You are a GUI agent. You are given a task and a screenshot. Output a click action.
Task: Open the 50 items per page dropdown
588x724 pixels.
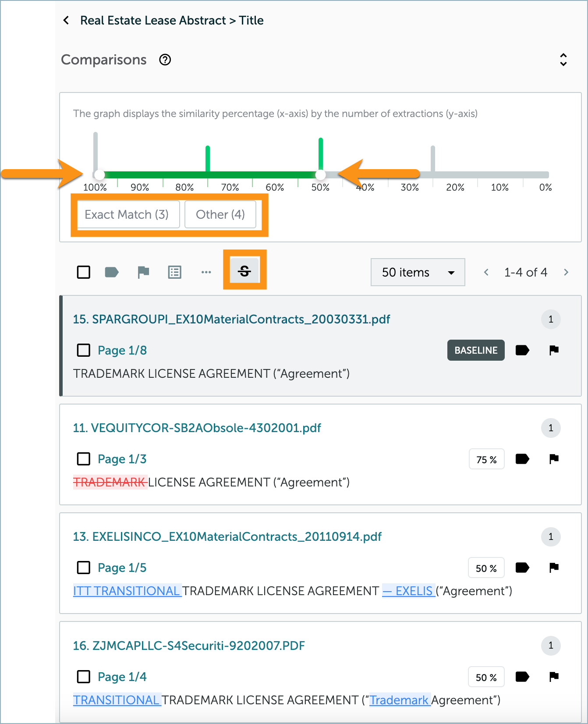click(418, 272)
